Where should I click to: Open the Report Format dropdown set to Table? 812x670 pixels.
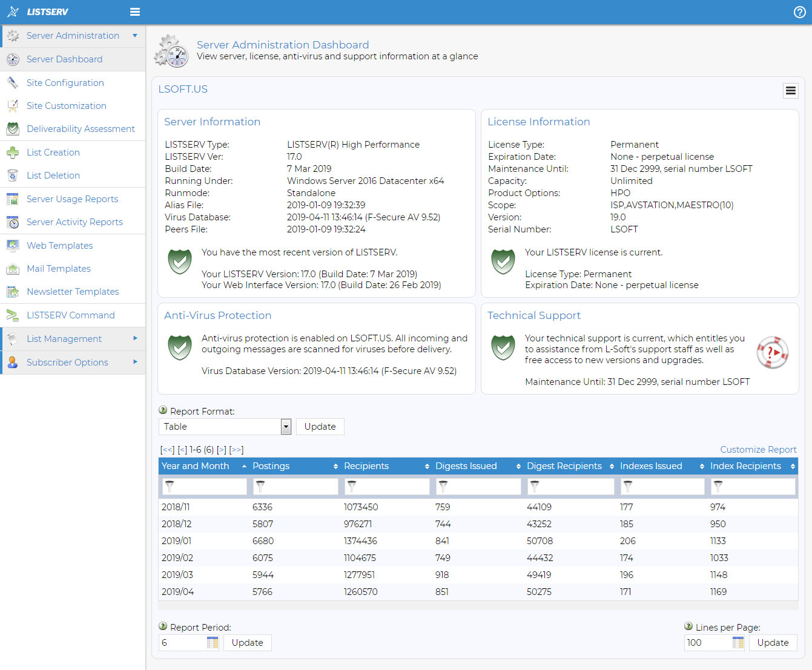coord(225,427)
